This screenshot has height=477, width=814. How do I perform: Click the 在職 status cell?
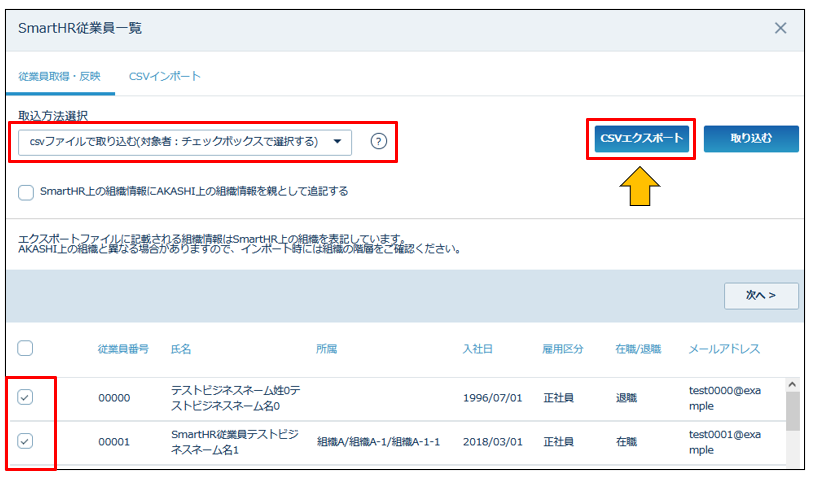coord(626,442)
